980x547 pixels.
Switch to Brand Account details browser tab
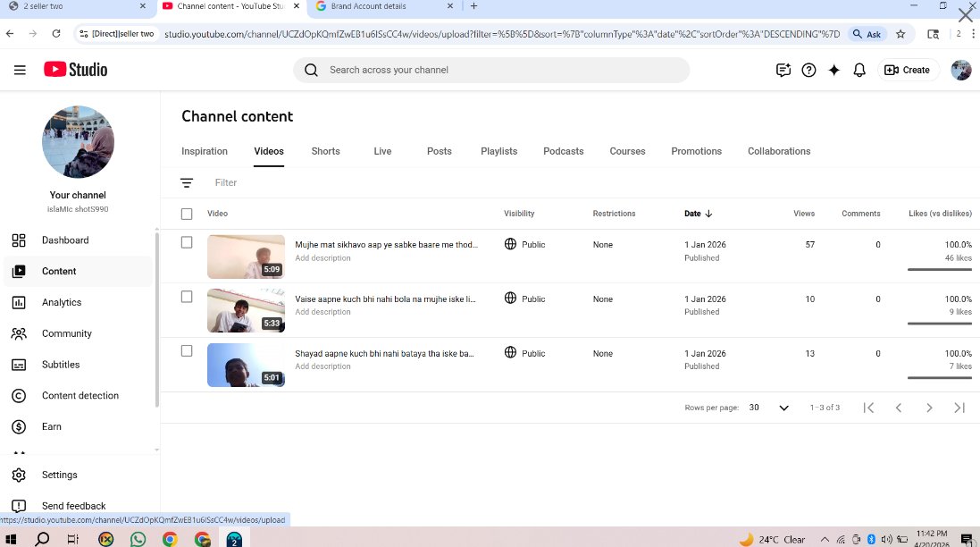click(x=384, y=7)
